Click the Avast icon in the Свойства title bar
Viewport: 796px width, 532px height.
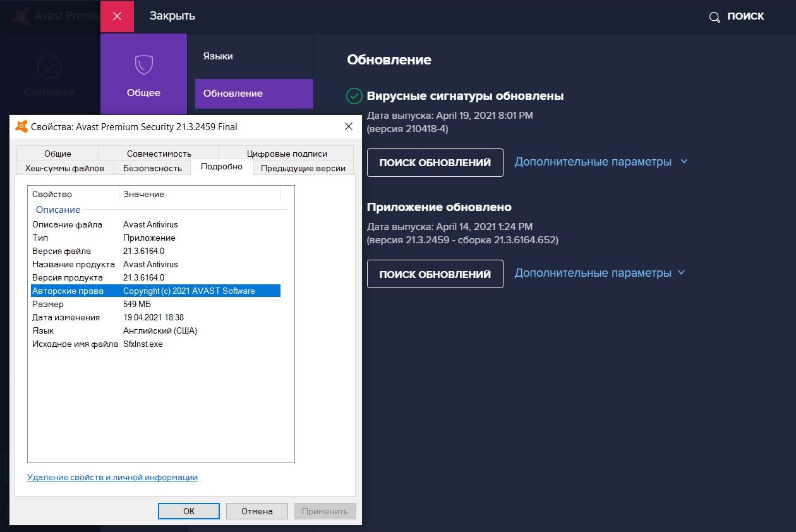[x=21, y=126]
